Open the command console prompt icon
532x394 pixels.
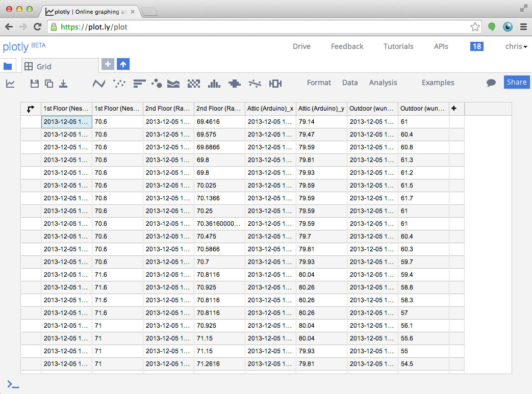point(13,384)
